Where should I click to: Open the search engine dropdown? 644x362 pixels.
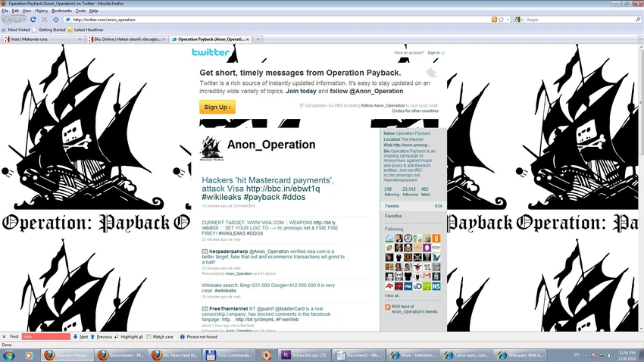(x=519, y=19)
